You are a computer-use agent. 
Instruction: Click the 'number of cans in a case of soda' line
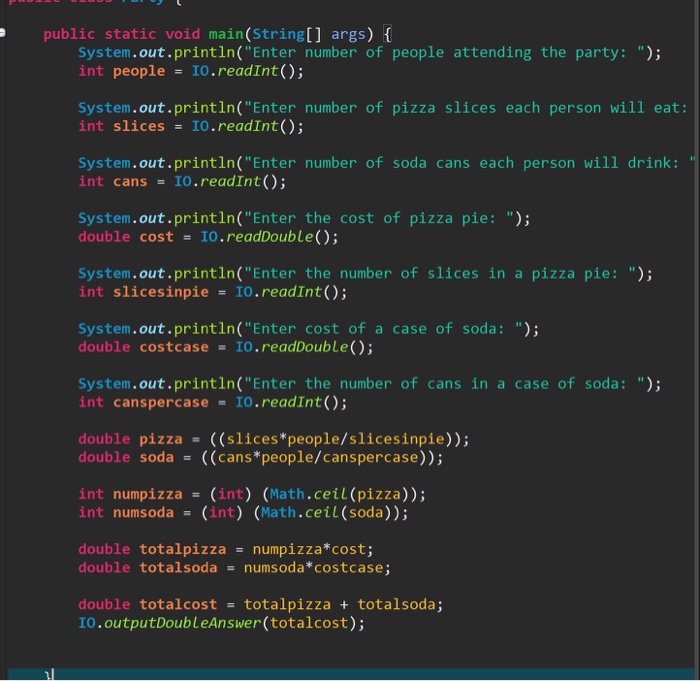coord(369,384)
